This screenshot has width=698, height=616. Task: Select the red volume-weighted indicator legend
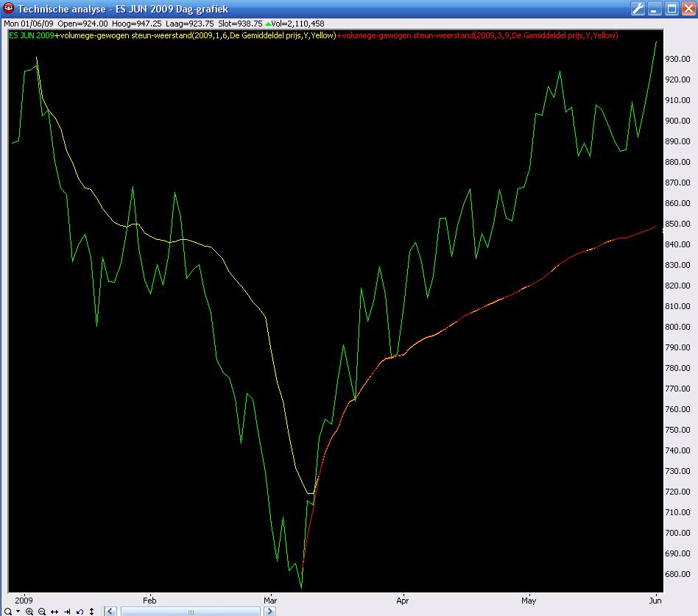[477, 35]
